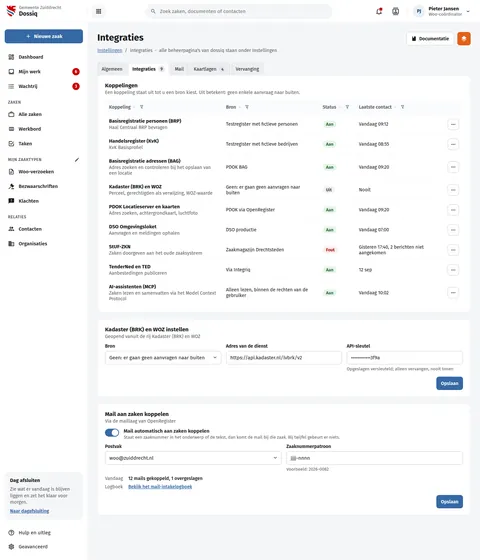The width and height of the screenshot is (480, 560).
Task: Open Wachtrij in the sidebar
Action: click(44, 86)
